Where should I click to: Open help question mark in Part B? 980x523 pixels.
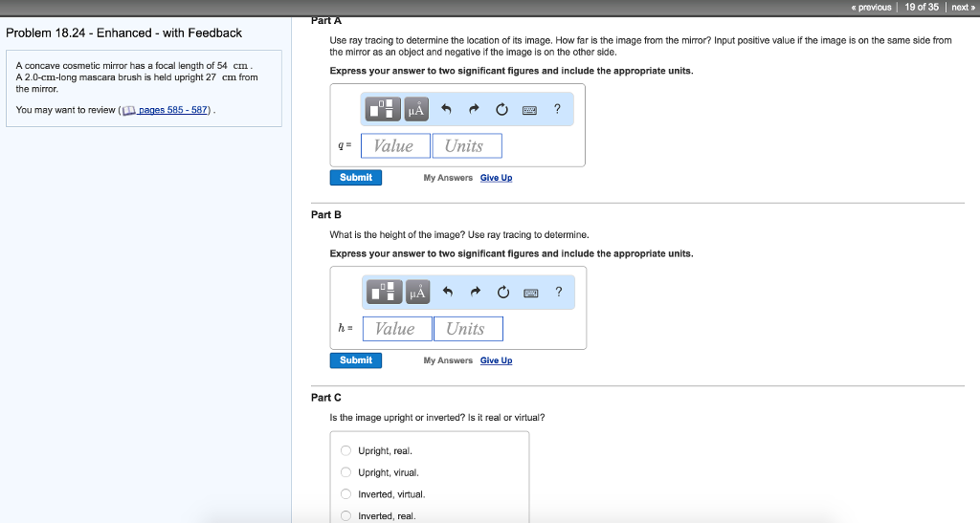[558, 292]
